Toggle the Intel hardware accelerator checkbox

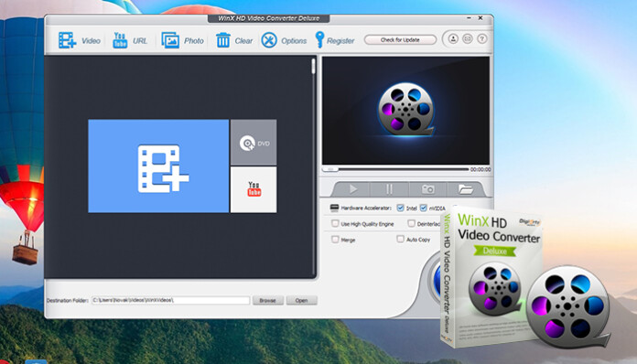tap(400, 208)
